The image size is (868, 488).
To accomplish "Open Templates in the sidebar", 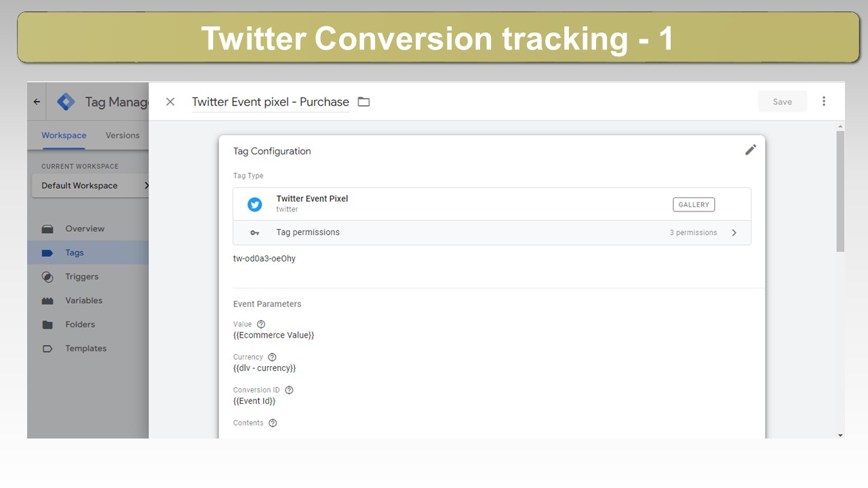I will 86,348.
